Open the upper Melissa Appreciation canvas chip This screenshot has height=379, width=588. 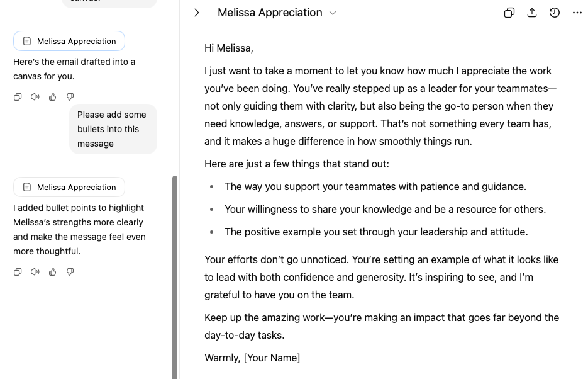(x=69, y=42)
